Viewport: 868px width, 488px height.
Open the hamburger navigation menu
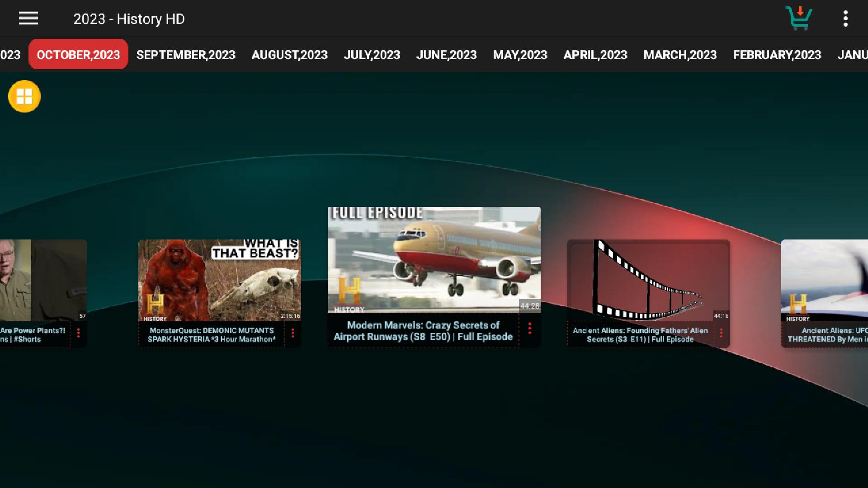28,19
